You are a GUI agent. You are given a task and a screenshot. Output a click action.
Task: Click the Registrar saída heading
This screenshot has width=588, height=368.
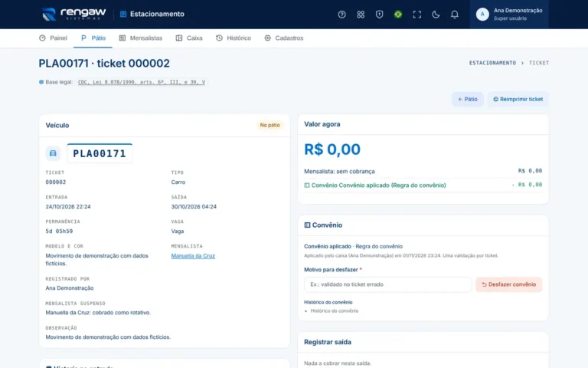tap(328, 342)
